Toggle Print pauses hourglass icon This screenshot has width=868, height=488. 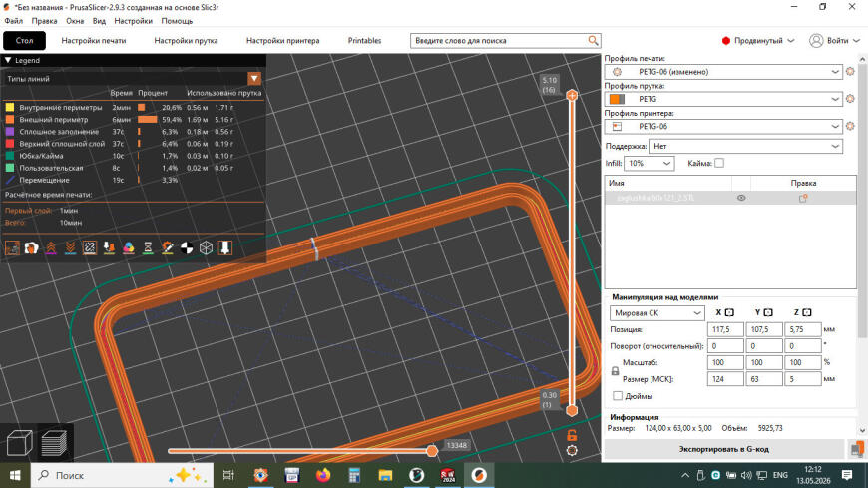point(148,248)
